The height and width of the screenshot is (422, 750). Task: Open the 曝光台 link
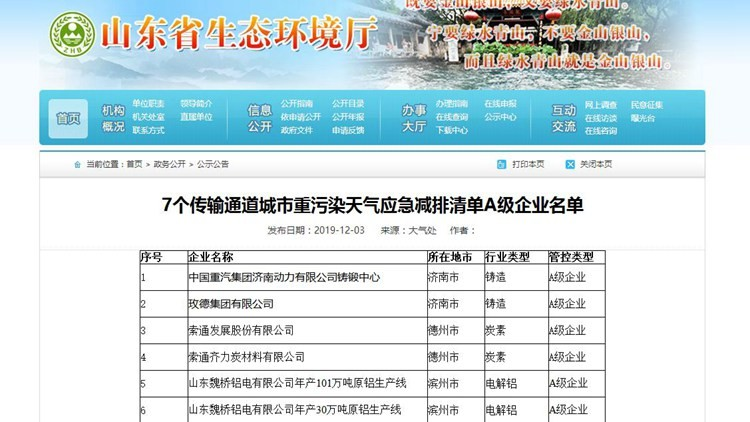coord(643,118)
